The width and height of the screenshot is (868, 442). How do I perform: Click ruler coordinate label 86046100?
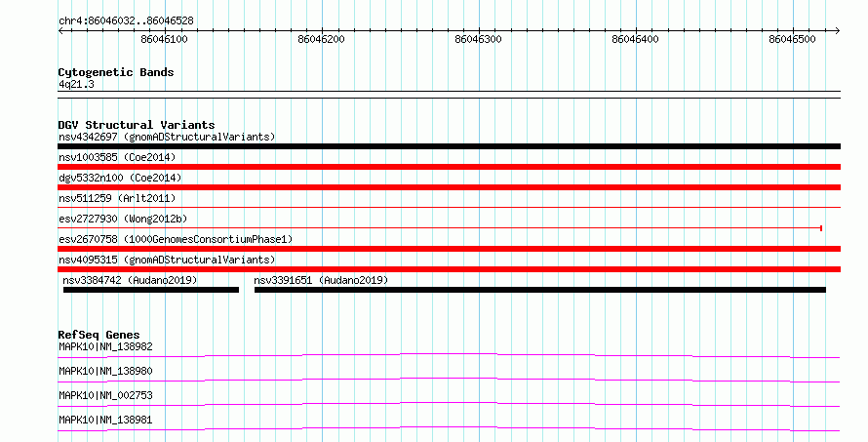[x=165, y=39]
